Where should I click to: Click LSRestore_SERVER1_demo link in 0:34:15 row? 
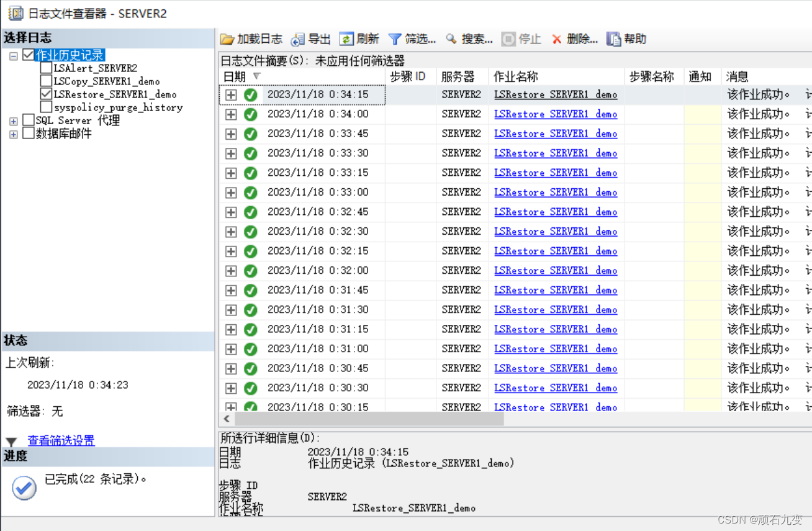tap(556, 95)
